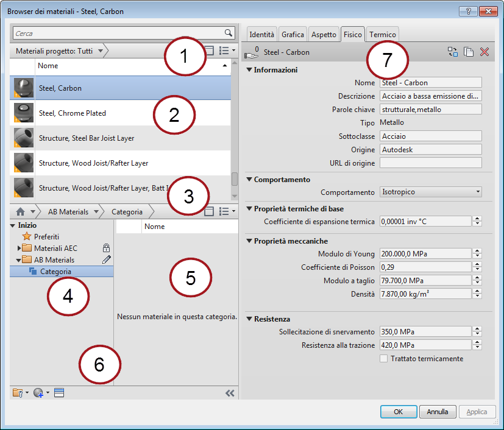Collapse the Inizio tree node
Screen dimensions: 504x430
pyautogui.click(x=13, y=225)
